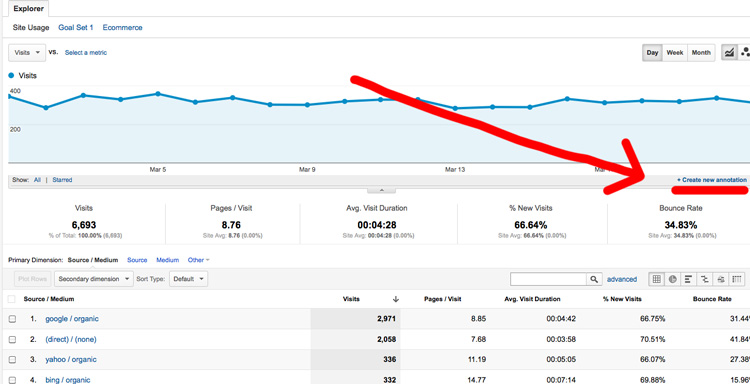The height and width of the screenshot is (384, 750).
Task: Focus the table search input field
Action: (x=549, y=279)
